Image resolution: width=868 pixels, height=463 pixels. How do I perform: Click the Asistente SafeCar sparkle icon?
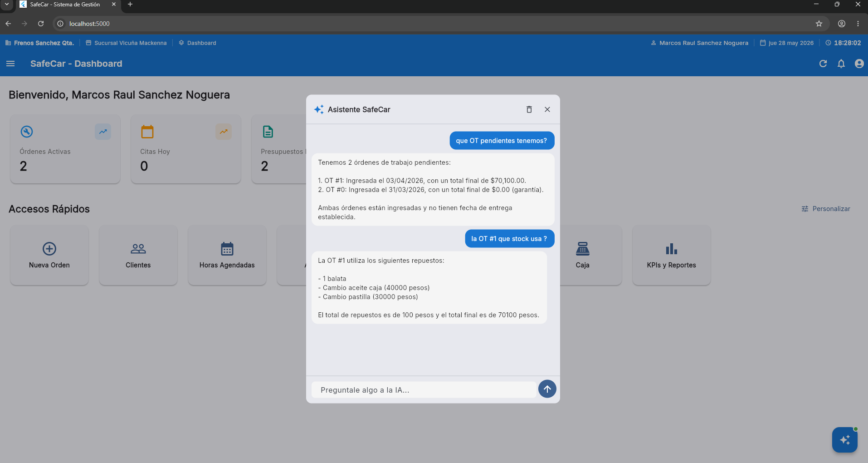click(319, 109)
